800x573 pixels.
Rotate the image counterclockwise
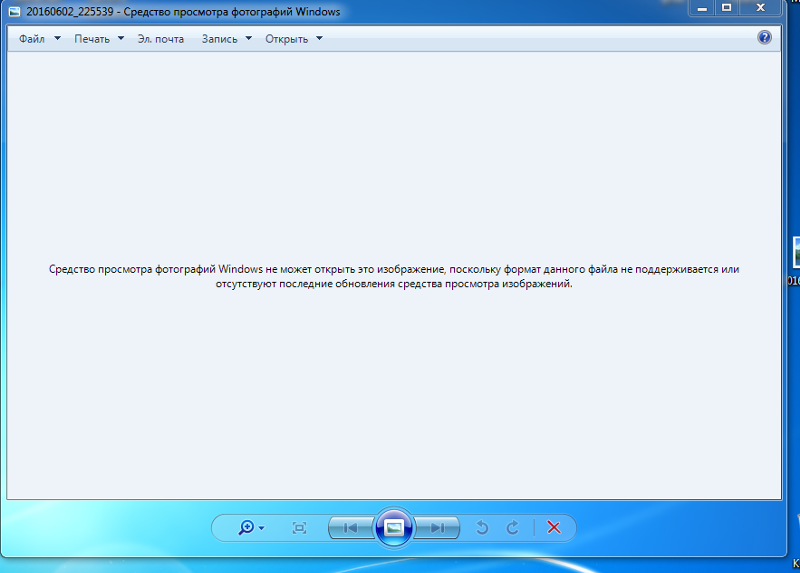(x=482, y=528)
